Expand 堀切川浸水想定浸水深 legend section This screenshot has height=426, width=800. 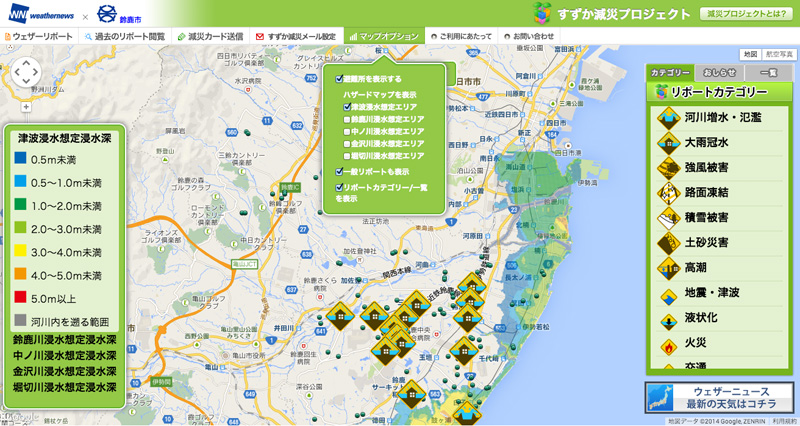(65, 387)
